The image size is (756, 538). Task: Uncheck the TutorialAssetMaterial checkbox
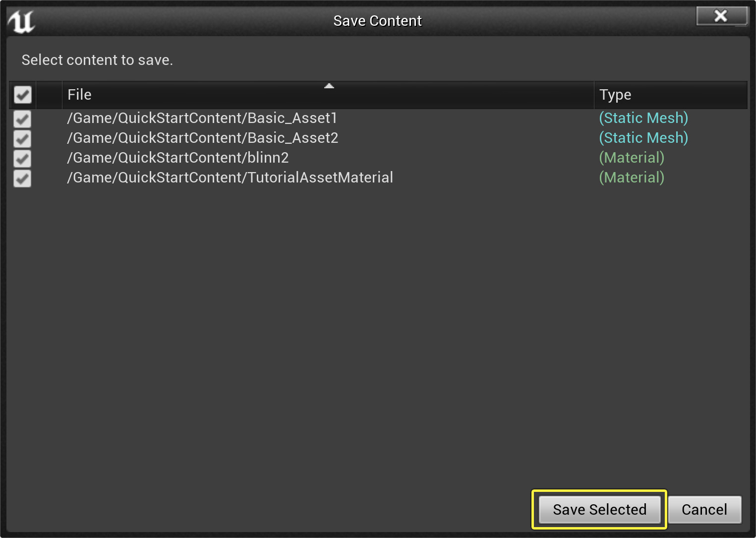[x=22, y=179]
